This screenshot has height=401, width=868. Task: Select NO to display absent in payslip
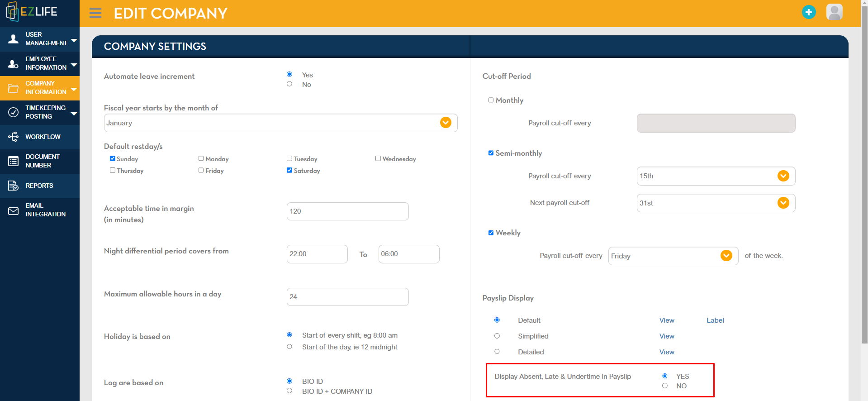665,386
